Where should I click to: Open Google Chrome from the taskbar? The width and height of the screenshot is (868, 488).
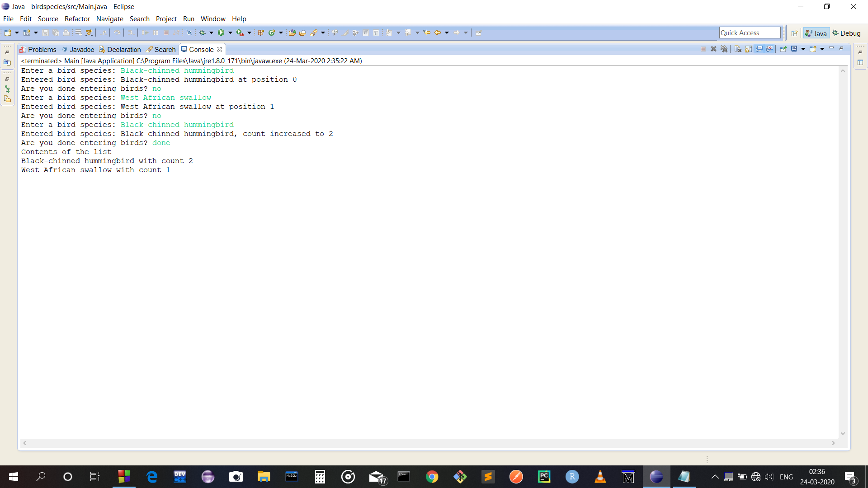(432, 477)
